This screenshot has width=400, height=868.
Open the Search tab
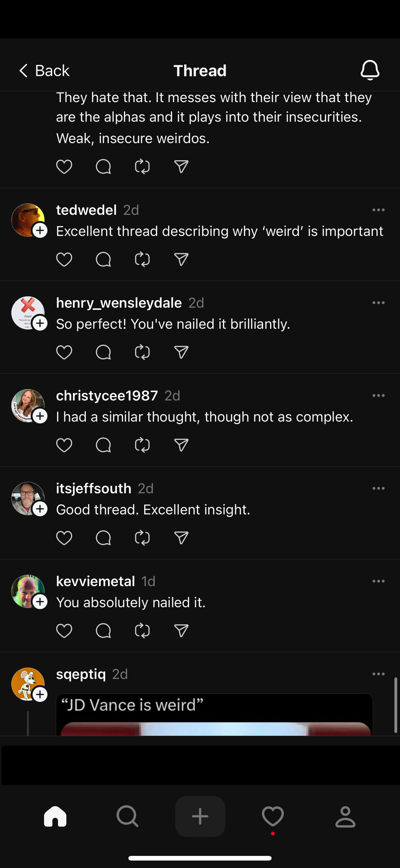point(128,816)
